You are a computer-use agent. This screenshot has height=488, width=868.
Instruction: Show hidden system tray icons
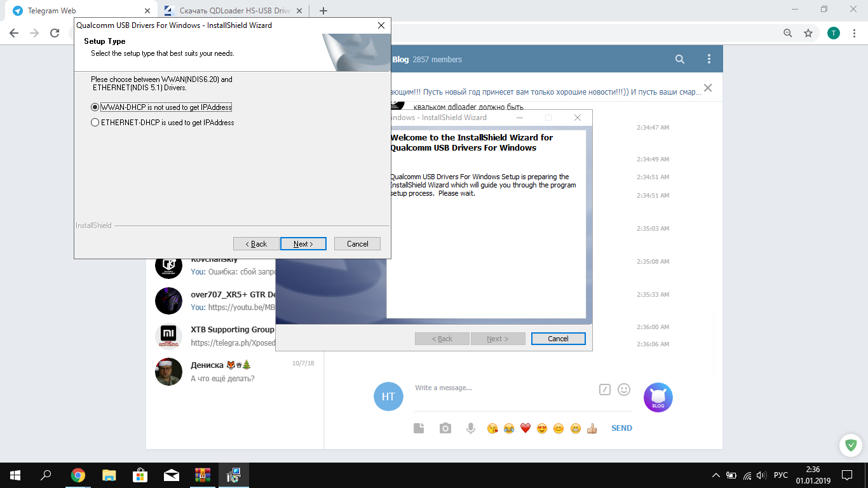[x=716, y=475]
